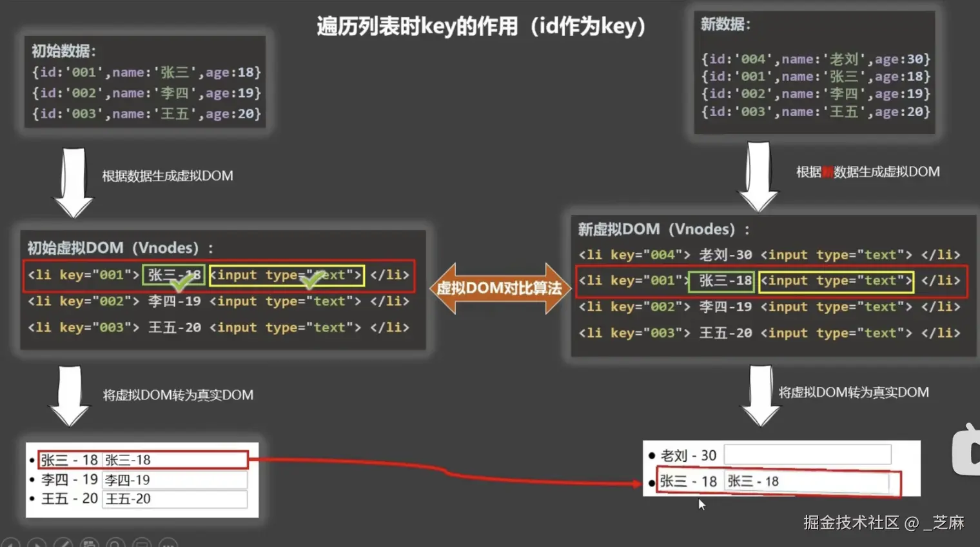
Task: Select id '003' 王五 row under 新数据
Action: (x=816, y=112)
